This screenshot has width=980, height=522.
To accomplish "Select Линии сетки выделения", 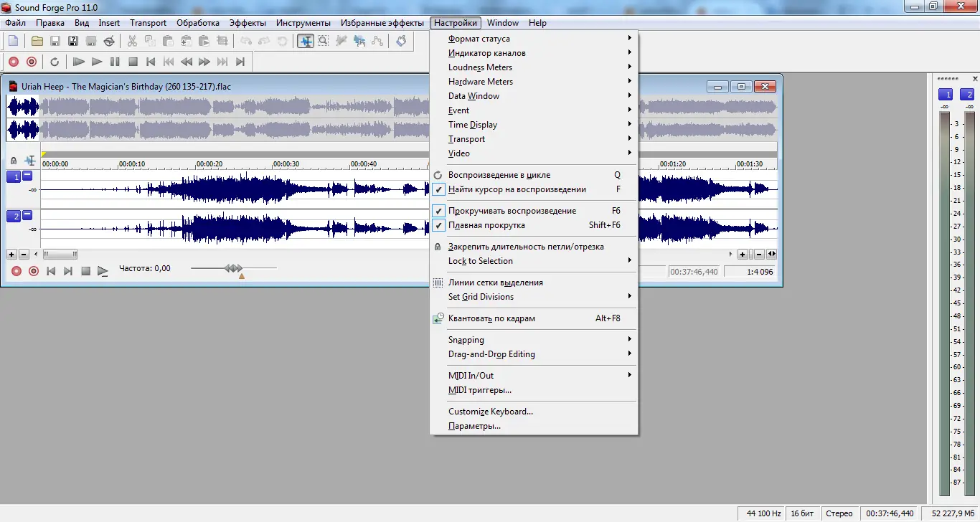I will point(534,283).
